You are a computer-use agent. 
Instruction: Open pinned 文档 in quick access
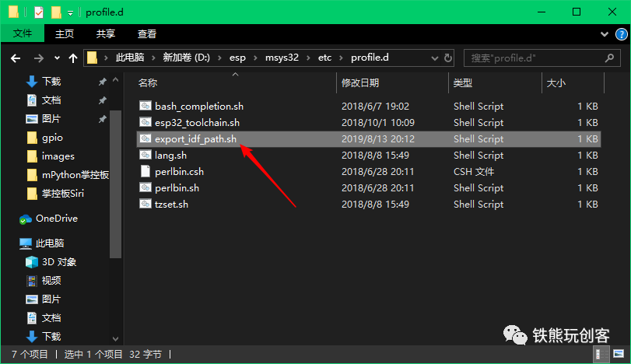click(x=51, y=100)
